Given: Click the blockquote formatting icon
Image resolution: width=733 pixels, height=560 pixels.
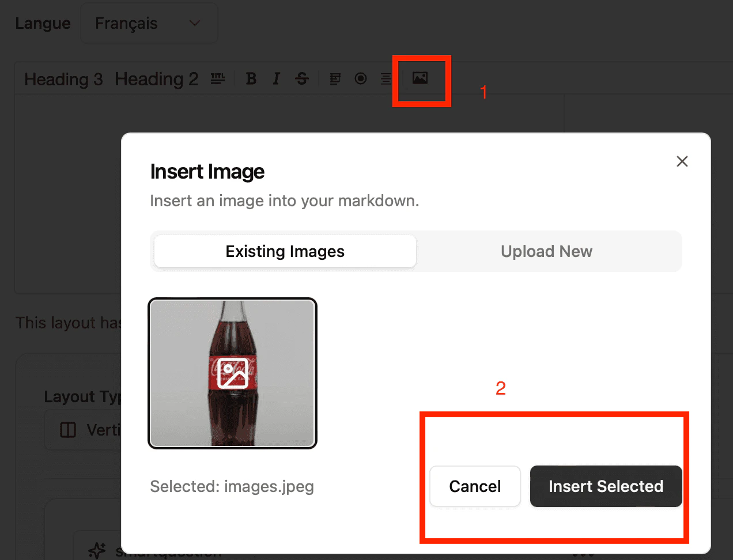Looking at the screenshot, I should [335, 79].
